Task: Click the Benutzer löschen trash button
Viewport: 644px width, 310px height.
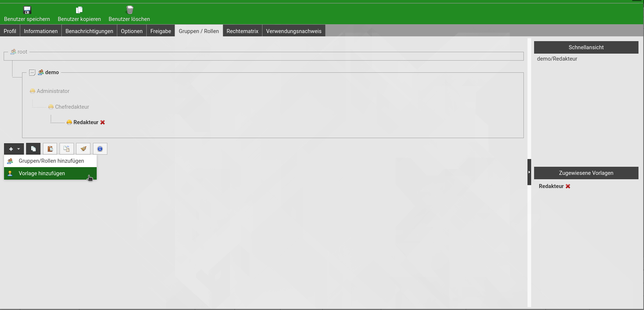Action: point(129,14)
